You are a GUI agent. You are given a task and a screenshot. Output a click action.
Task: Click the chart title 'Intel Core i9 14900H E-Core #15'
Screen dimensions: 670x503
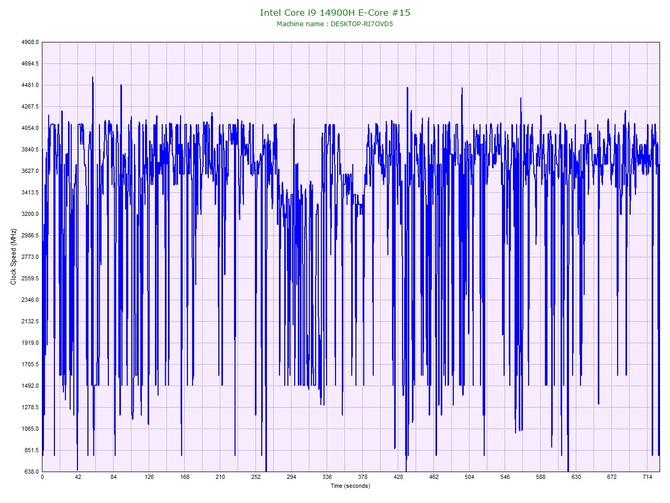pos(335,13)
